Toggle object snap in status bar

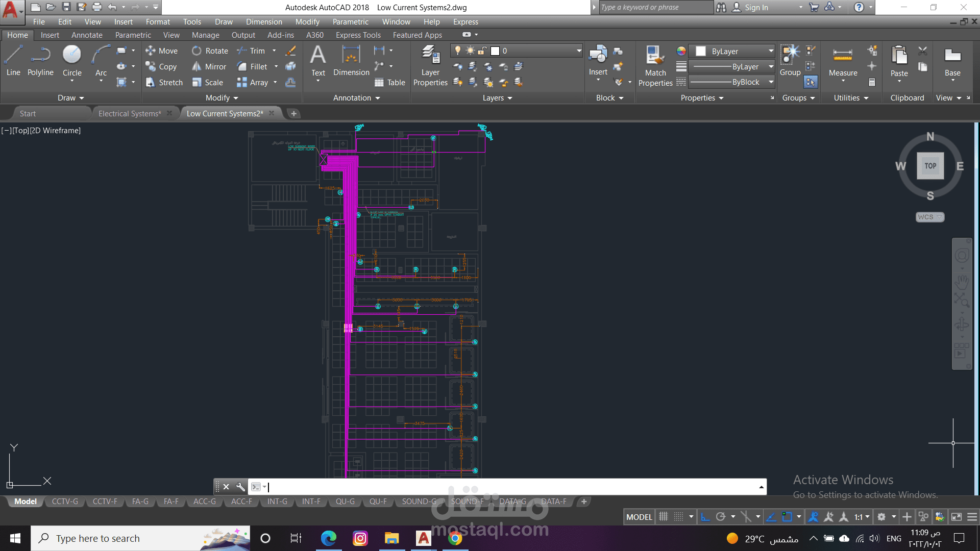787,517
